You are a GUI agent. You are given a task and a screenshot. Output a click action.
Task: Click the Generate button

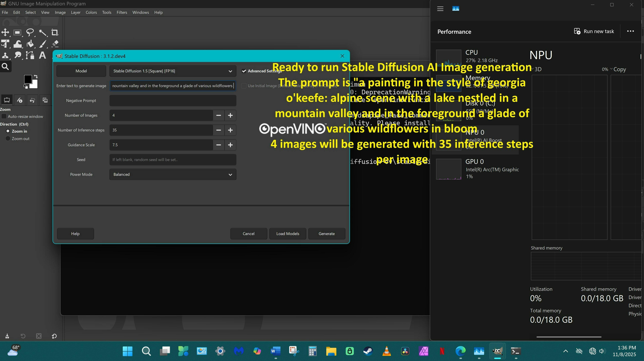[326, 234]
